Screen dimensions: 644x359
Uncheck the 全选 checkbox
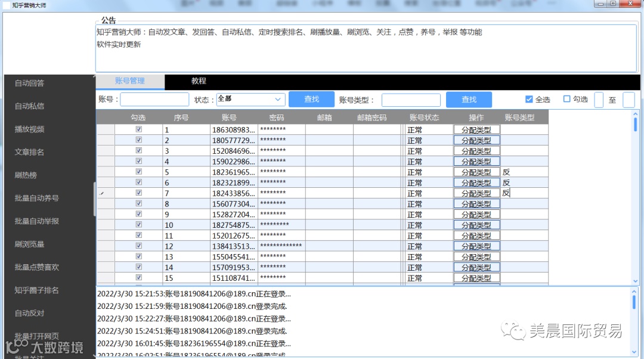(x=529, y=99)
